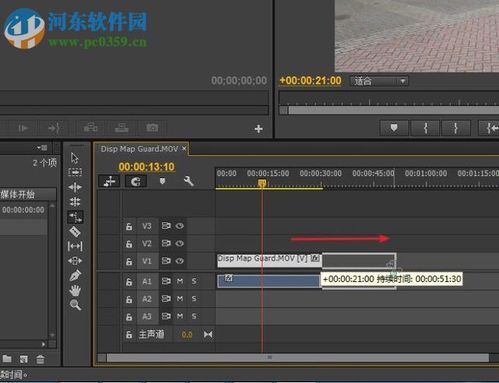Close the Disp Map Guard.MOV timeline tab

pyautogui.click(x=184, y=149)
